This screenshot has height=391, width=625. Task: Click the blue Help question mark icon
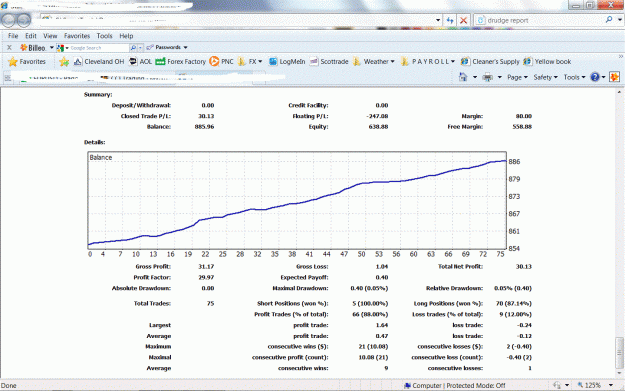click(x=595, y=77)
